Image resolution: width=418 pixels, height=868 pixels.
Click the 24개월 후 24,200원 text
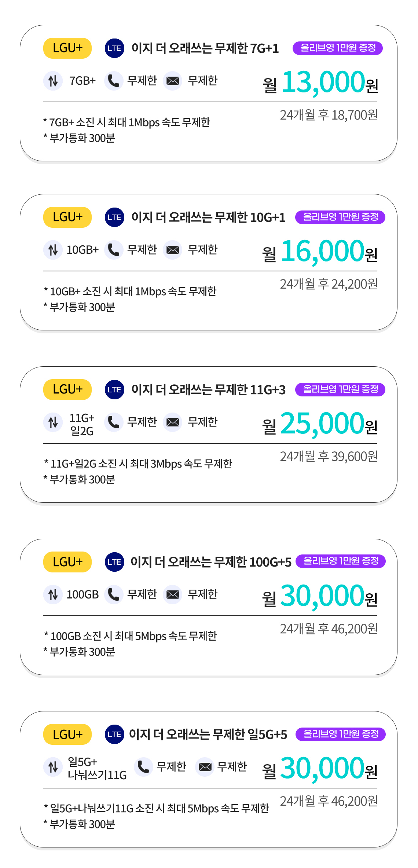(x=329, y=284)
